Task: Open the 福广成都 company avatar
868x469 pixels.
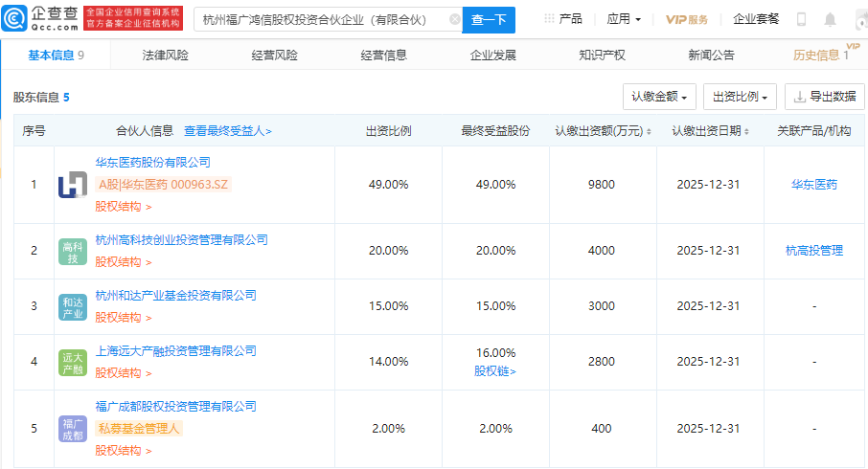Action: tap(73, 429)
